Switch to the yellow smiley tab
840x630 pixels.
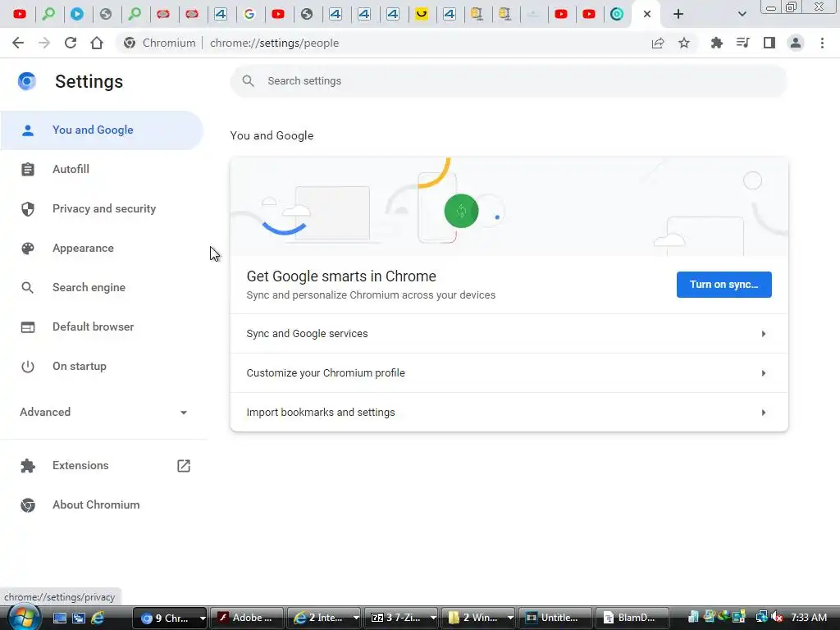pyautogui.click(x=422, y=14)
